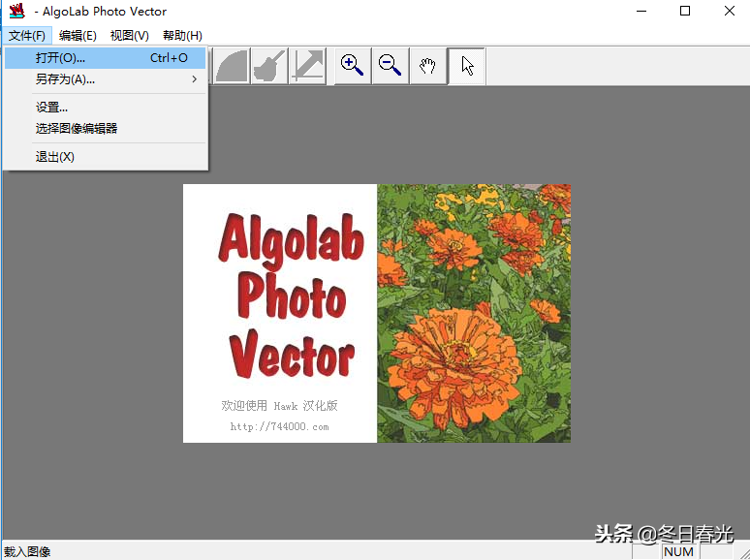
Task: Expand the 另存为(A)... submenu
Action: click(106, 78)
